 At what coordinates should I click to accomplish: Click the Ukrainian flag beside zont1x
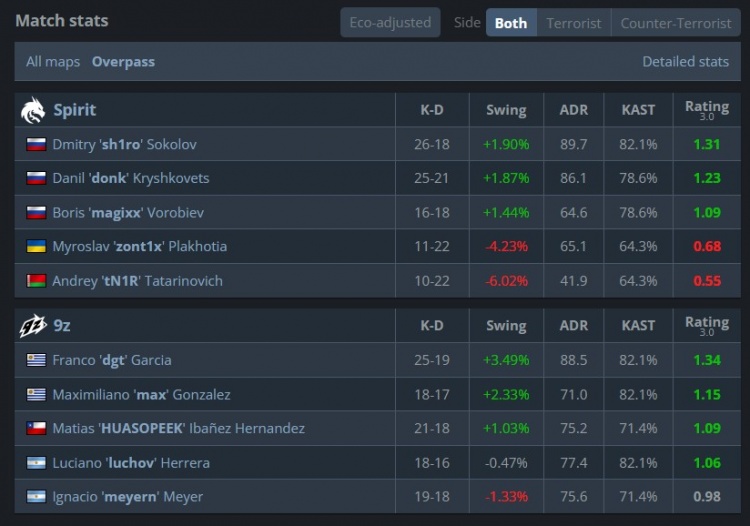click(36, 246)
